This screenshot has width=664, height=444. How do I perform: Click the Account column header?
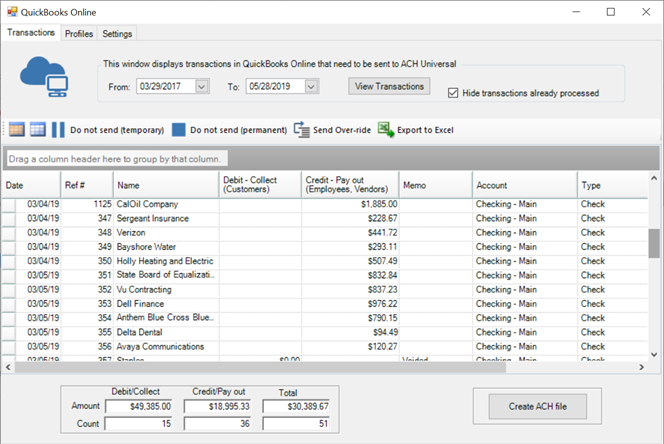click(525, 185)
